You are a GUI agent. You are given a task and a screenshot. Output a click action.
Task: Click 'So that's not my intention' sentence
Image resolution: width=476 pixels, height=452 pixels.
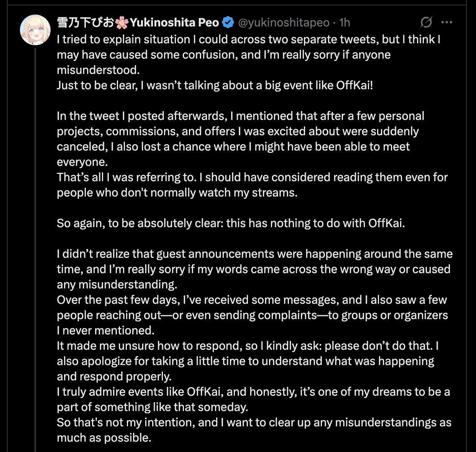click(254, 430)
